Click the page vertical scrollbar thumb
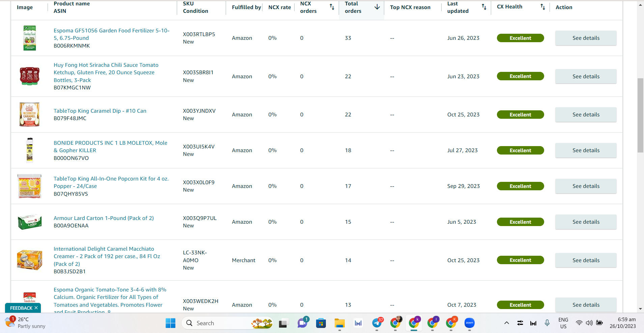644x333 pixels. [x=640, y=115]
